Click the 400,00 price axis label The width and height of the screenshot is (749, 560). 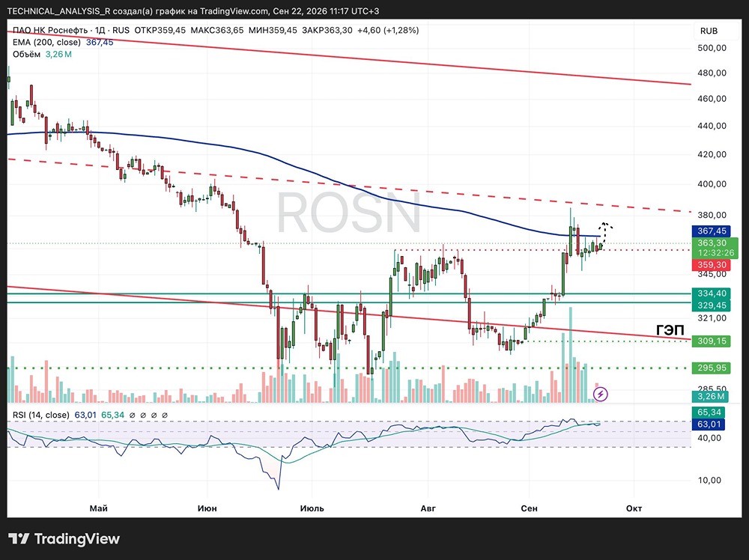712,184
